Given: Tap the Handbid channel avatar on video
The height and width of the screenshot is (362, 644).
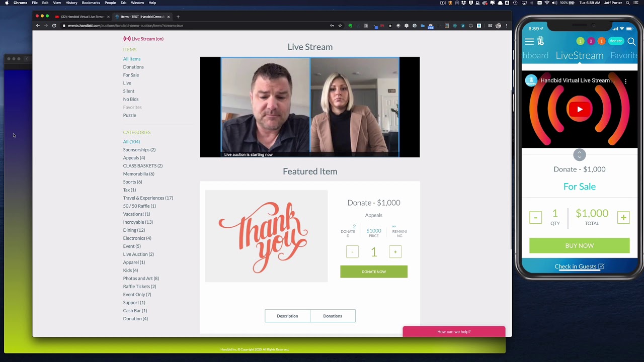Looking at the screenshot, I should click(531, 80).
